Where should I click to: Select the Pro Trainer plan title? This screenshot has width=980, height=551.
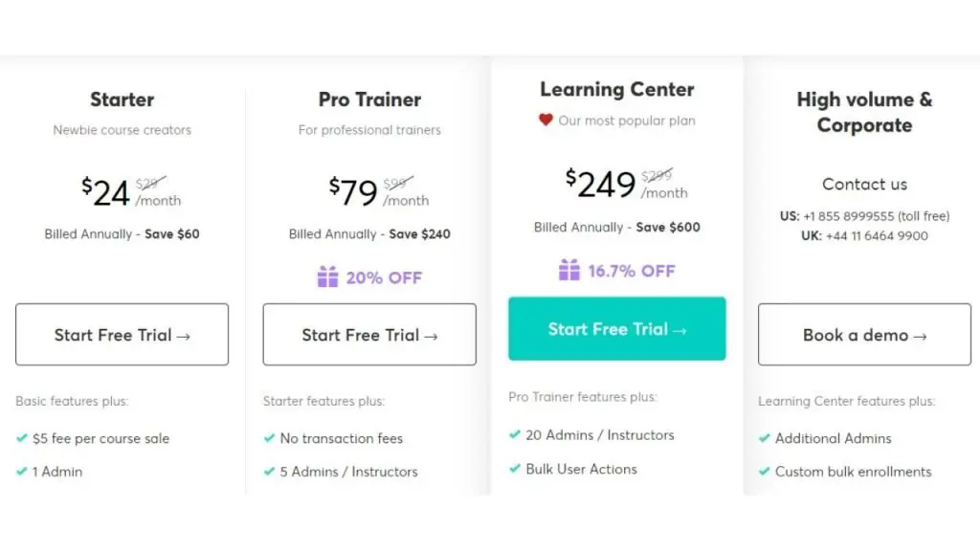click(369, 99)
